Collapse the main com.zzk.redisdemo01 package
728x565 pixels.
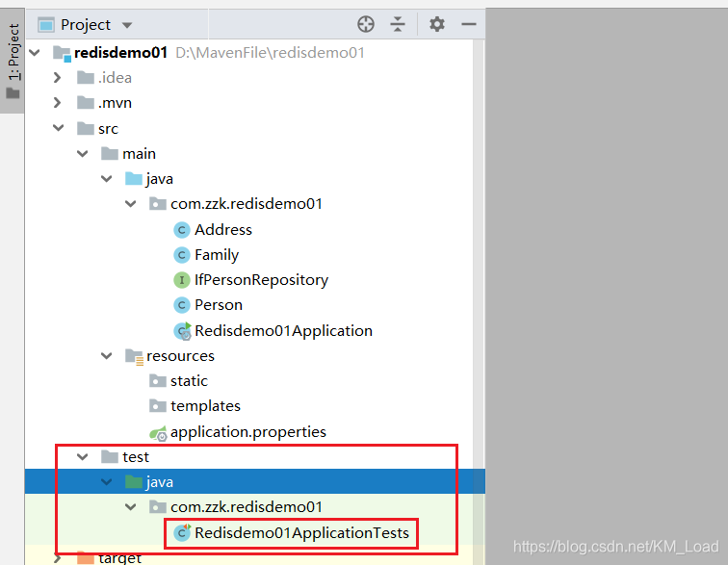[131, 204]
